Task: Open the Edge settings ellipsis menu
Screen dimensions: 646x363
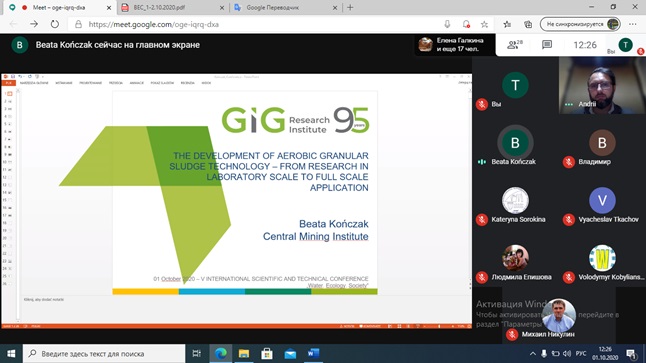Action: [633, 24]
